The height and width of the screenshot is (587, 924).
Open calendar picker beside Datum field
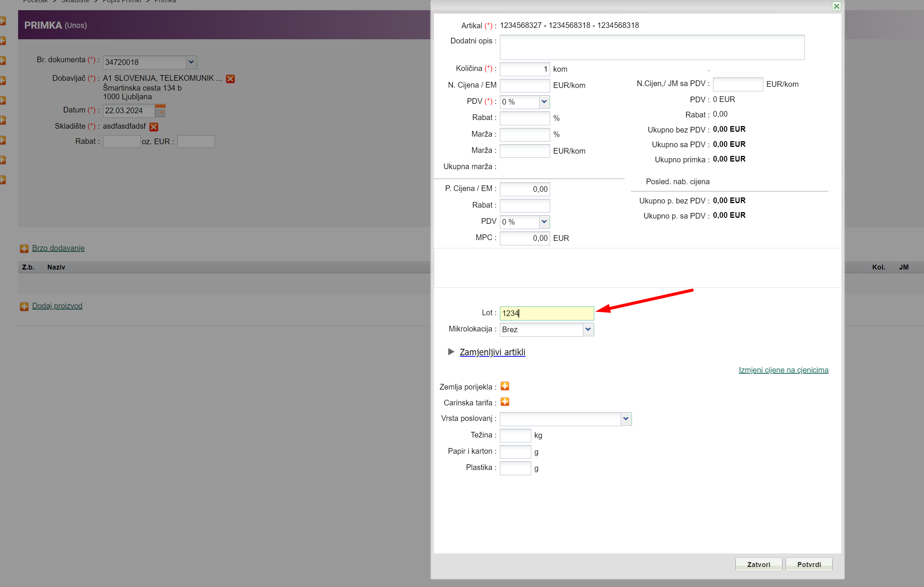click(x=160, y=111)
